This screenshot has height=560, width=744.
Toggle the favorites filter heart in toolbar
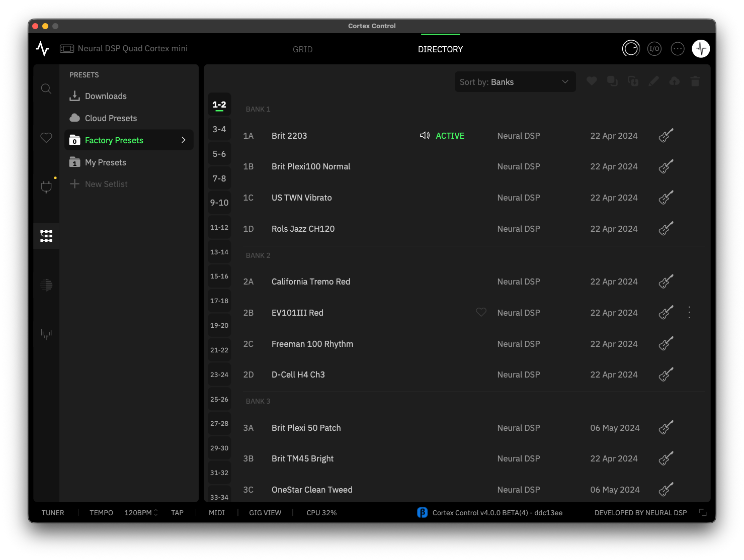592,81
